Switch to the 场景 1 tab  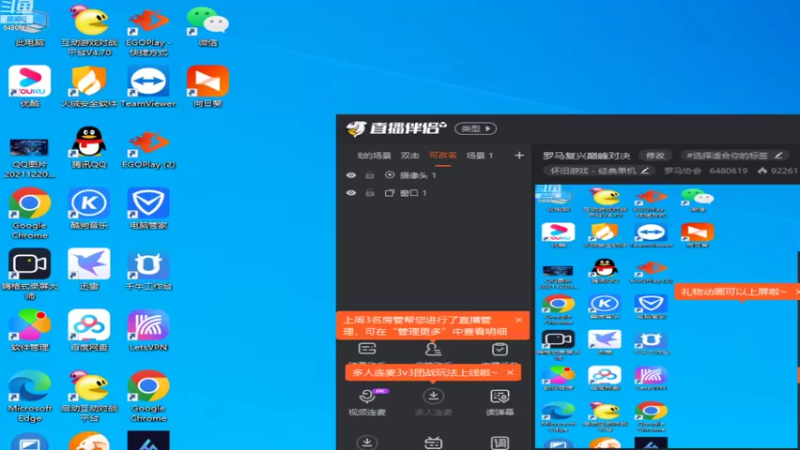(480, 156)
